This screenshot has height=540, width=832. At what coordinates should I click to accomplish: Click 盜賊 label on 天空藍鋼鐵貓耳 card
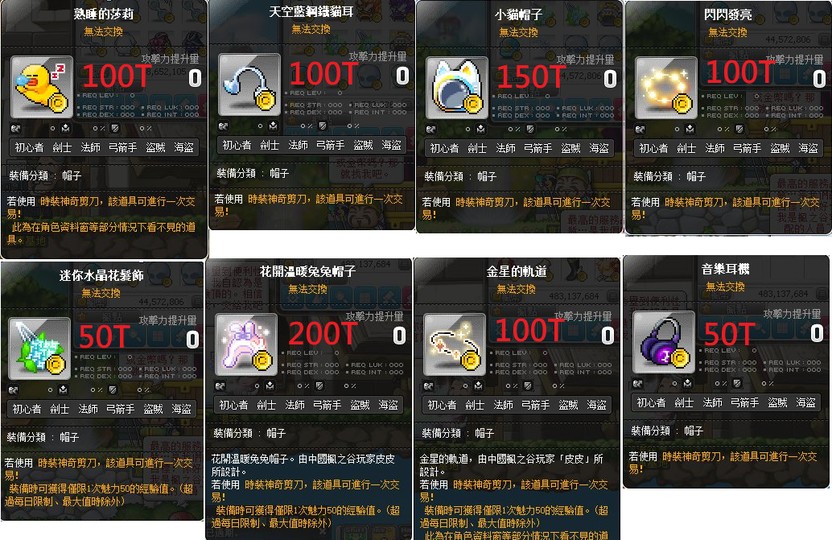[363, 145]
